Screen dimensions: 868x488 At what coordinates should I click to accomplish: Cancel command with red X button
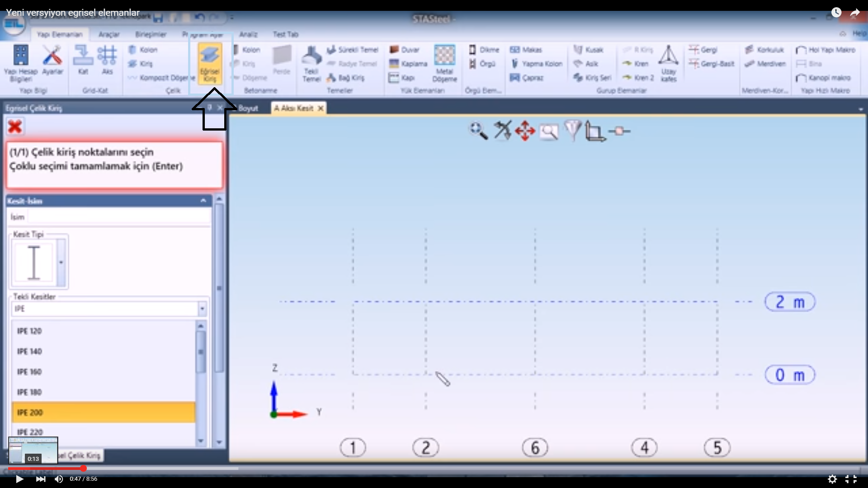pos(15,127)
